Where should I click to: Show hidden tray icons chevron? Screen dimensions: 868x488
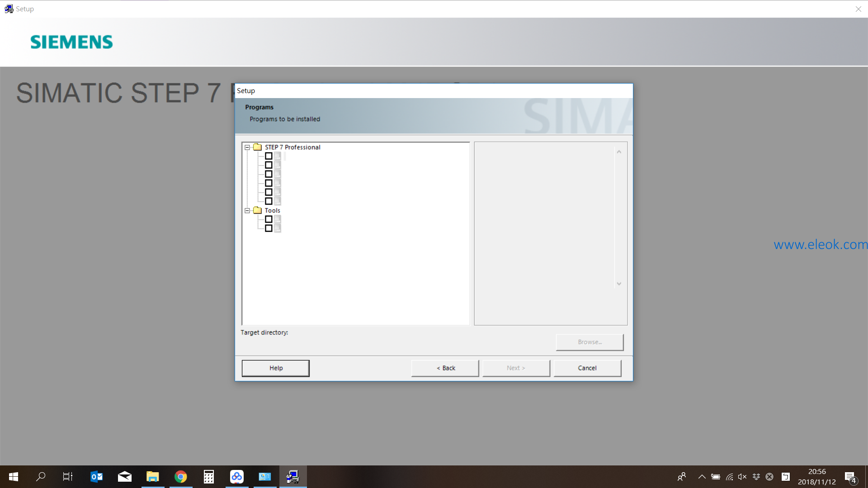click(702, 477)
